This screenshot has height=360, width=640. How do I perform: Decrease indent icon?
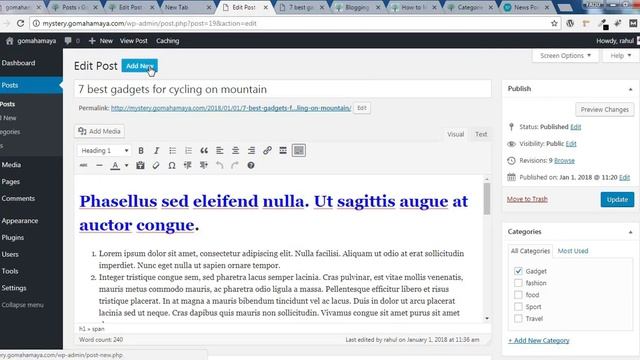tap(188, 165)
